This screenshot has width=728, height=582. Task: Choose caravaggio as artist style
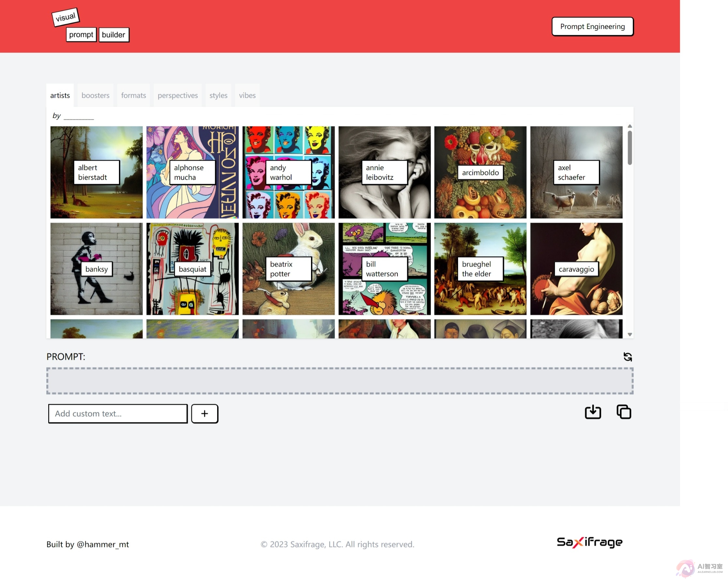click(576, 269)
